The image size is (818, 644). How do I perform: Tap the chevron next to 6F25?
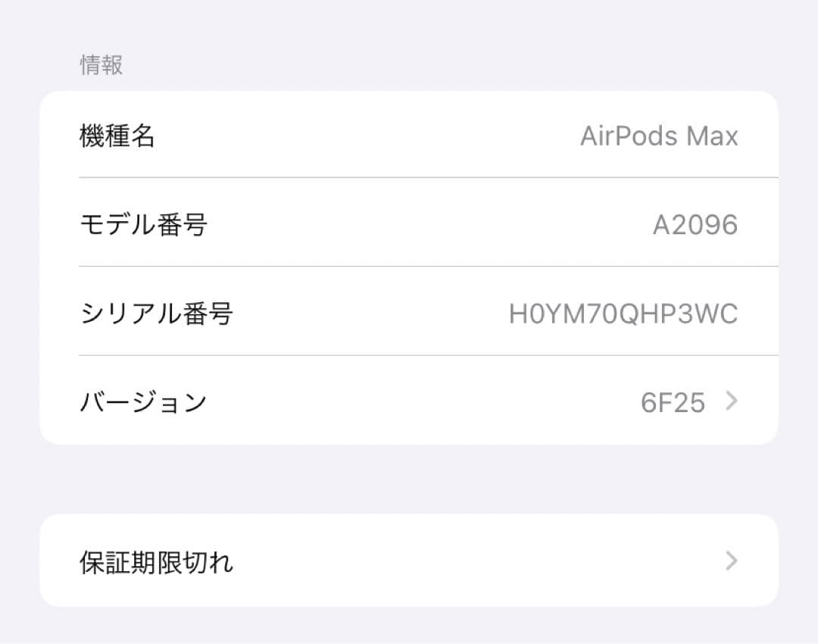(732, 402)
